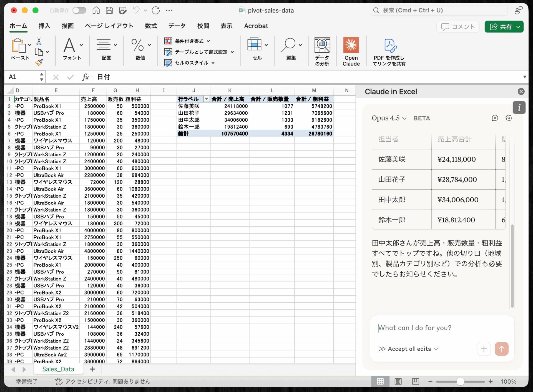Send message with the orange arrow button

click(501, 349)
